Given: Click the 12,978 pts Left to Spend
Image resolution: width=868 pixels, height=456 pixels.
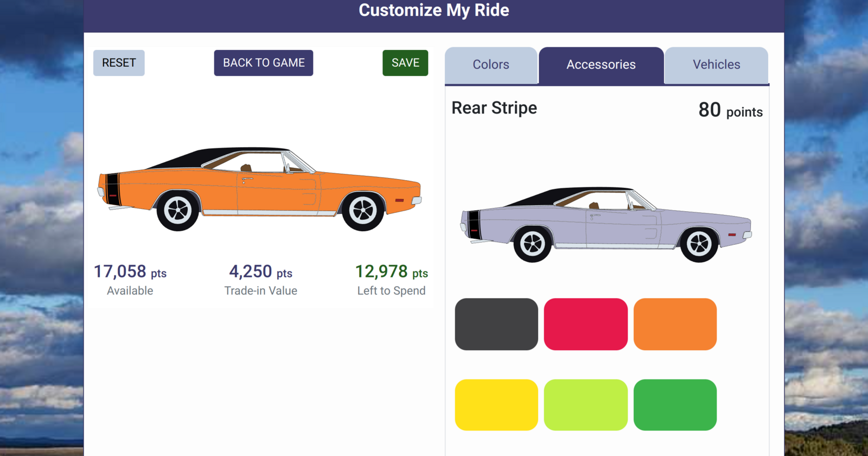Looking at the screenshot, I should (391, 272).
